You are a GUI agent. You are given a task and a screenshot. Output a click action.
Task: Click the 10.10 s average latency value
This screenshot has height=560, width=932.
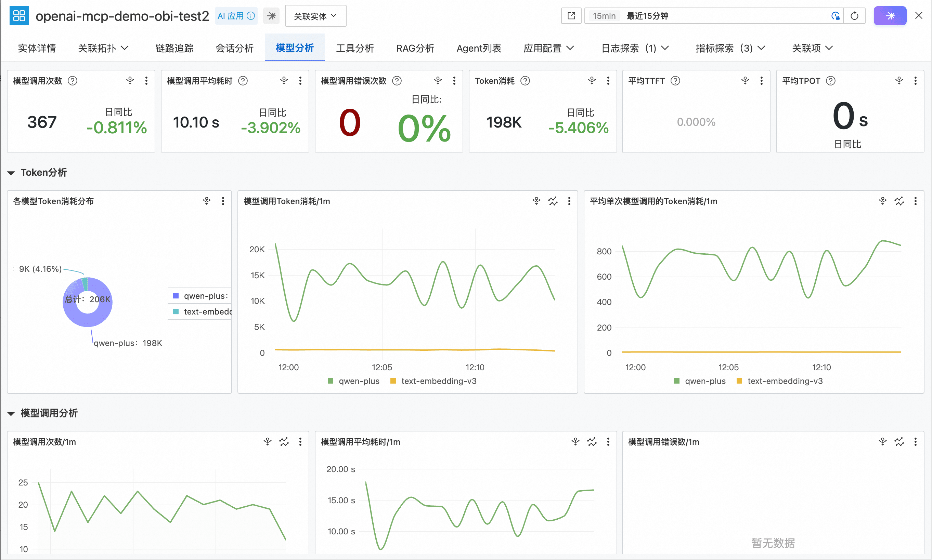196,122
